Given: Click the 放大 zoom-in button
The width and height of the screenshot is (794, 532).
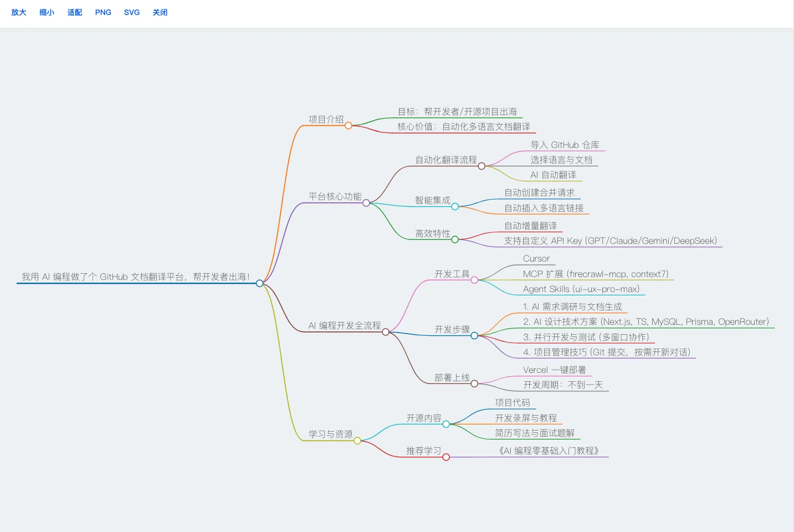Looking at the screenshot, I should pos(19,12).
